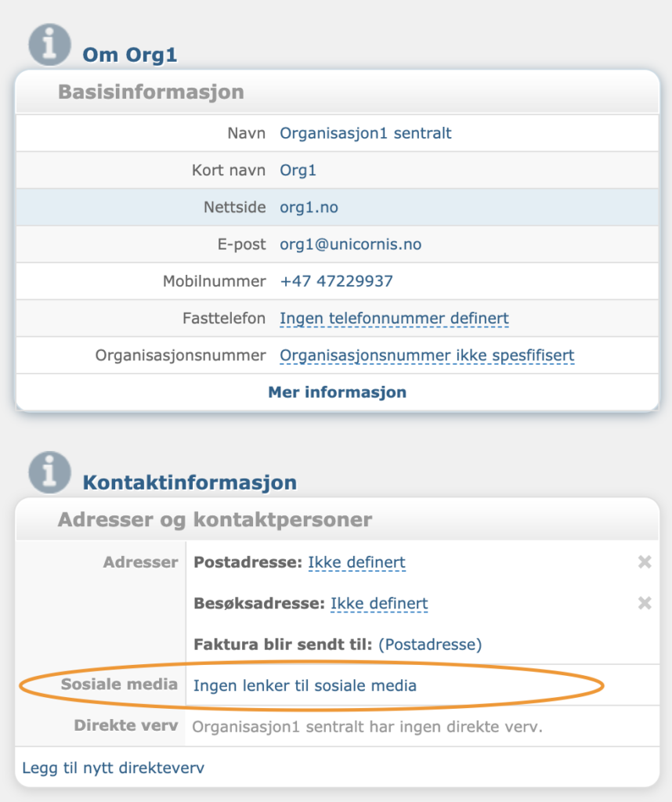This screenshot has width=672, height=802.
Task: Click Ingen lenker til sosiale media
Action: [x=305, y=685]
